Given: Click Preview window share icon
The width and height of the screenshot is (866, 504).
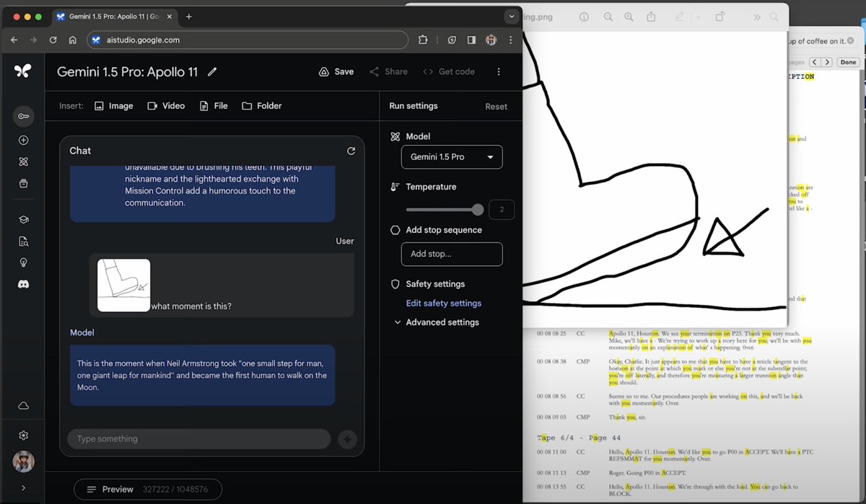Looking at the screenshot, I should coord(652,17).
